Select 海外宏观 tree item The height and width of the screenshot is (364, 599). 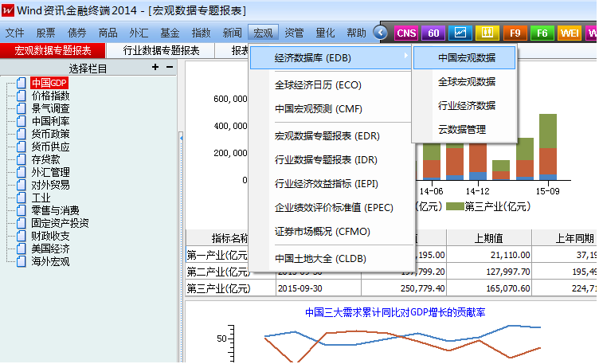[x=50, y=261]
